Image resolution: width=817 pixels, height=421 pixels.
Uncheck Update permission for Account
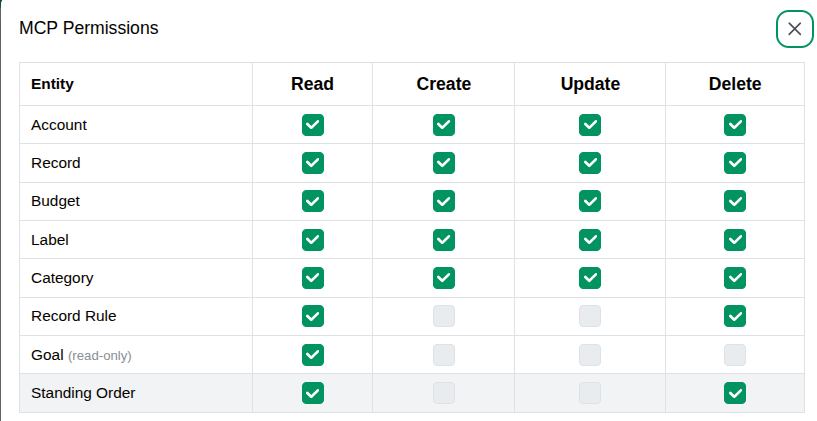(590, 125)
